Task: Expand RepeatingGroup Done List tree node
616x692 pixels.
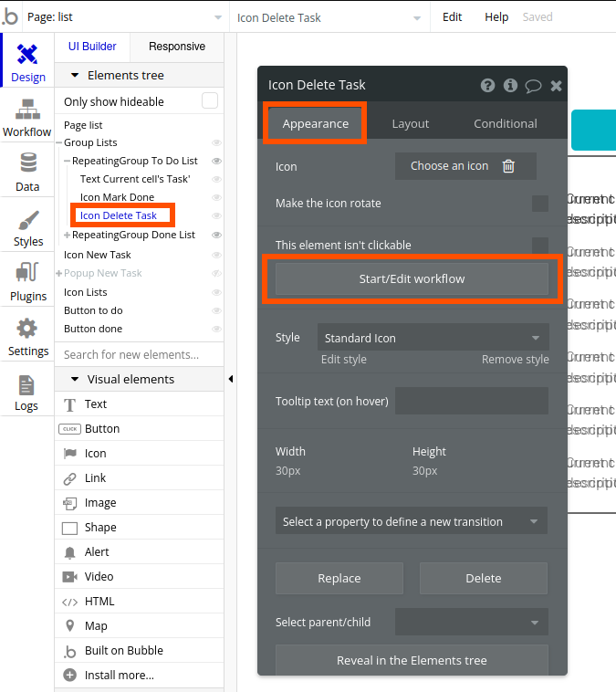Action: click(x=67, y=236)
